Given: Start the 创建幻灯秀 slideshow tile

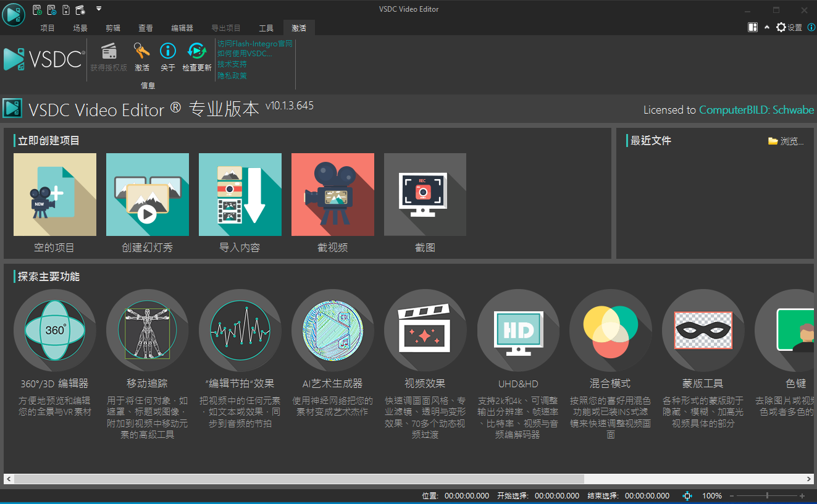Looking at the screenshot, I should (x=148, y=195).
